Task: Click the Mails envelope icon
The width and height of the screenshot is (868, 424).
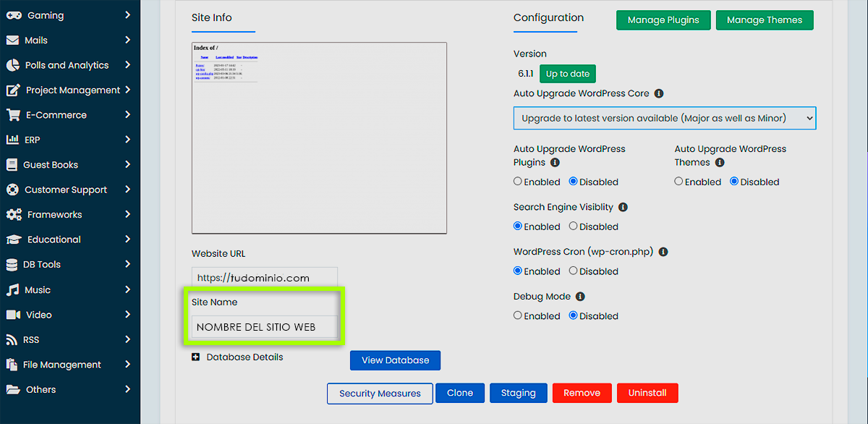Action: pyautogui.click(x=12, y=41)
